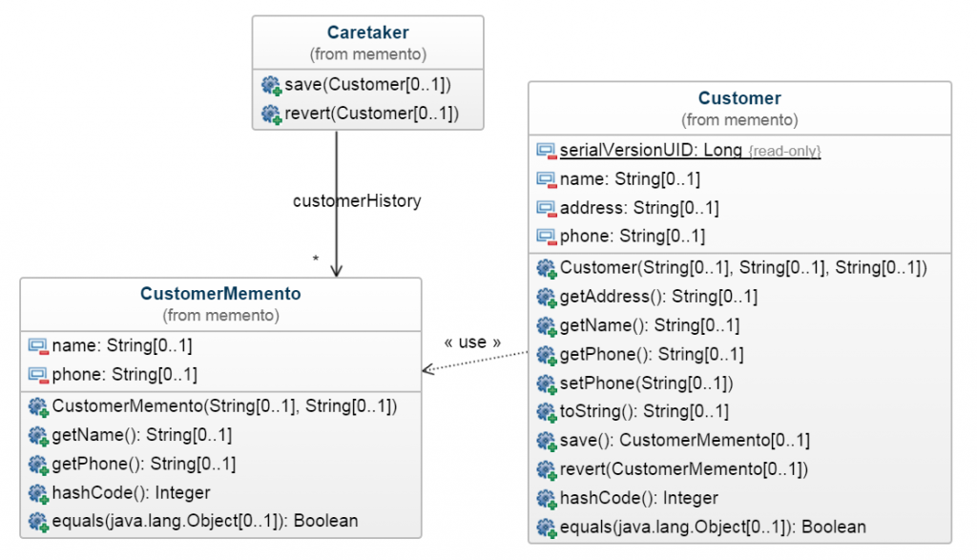Click the attribute icon beside CustomerMemento name
This screenshot has height=560, width=977.
(x=38, y=346)
